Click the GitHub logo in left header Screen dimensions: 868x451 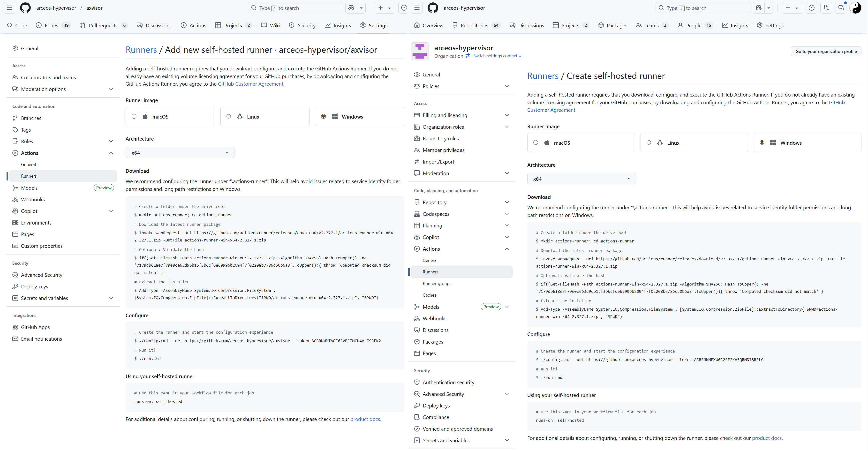click(x=25, y=8)
